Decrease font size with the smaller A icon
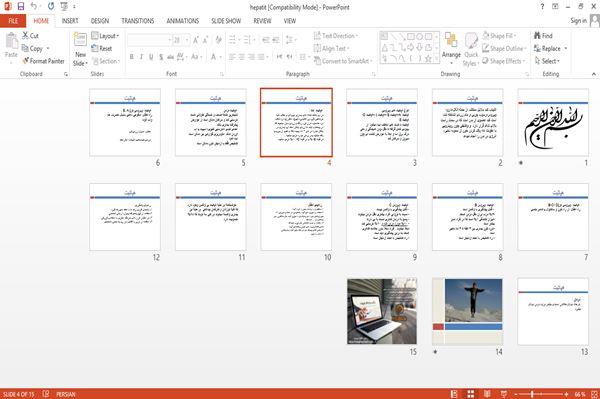Screen dimensions: 600x399 coord(205,40)
